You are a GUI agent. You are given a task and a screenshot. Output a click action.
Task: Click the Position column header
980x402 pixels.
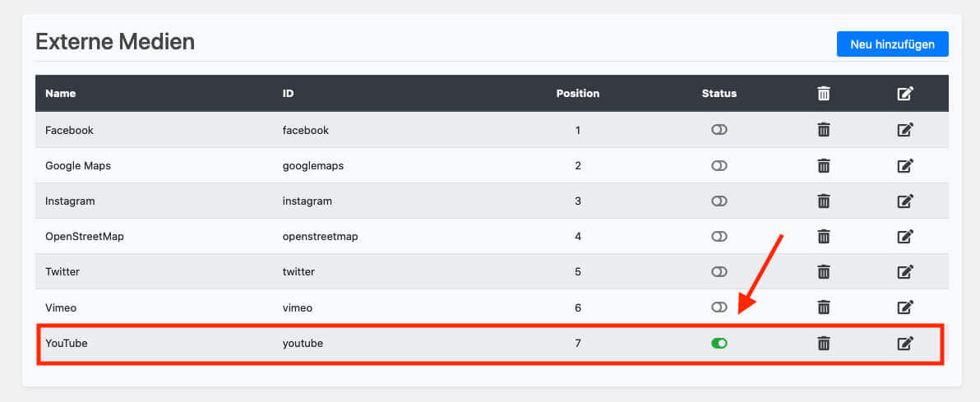click(578, 93)
